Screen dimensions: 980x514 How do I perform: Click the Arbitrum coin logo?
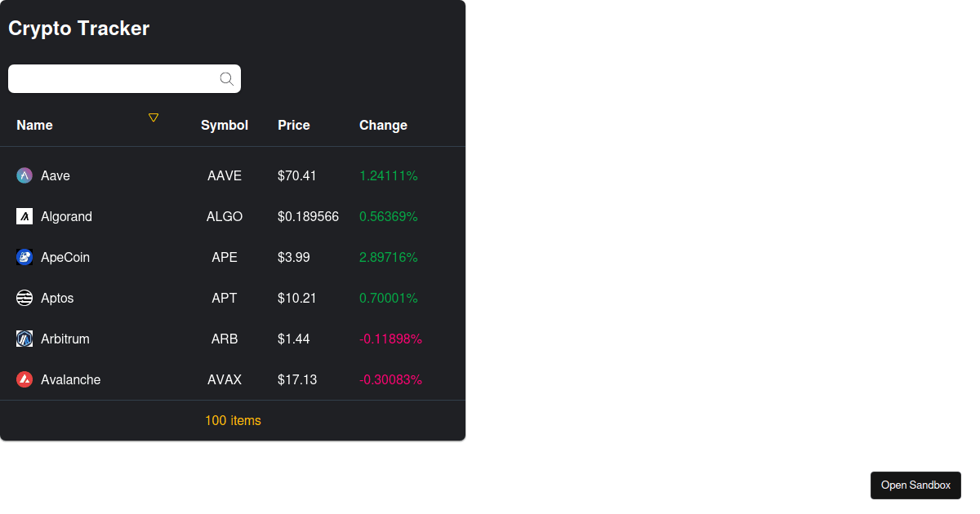click(24, 339)
